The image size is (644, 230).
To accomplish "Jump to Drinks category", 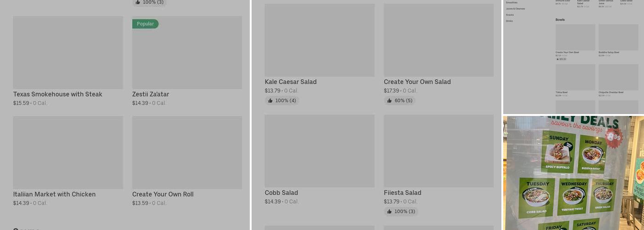I will (509, 21).
